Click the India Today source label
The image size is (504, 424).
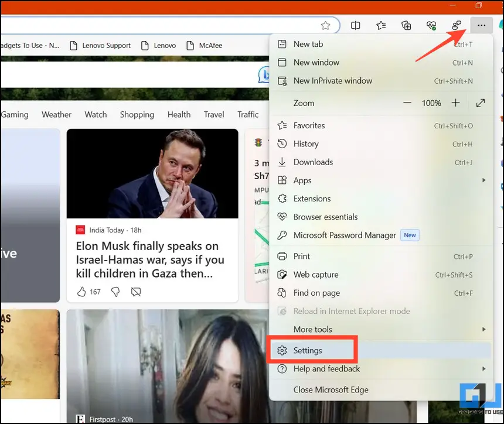[x=107, y=230]
